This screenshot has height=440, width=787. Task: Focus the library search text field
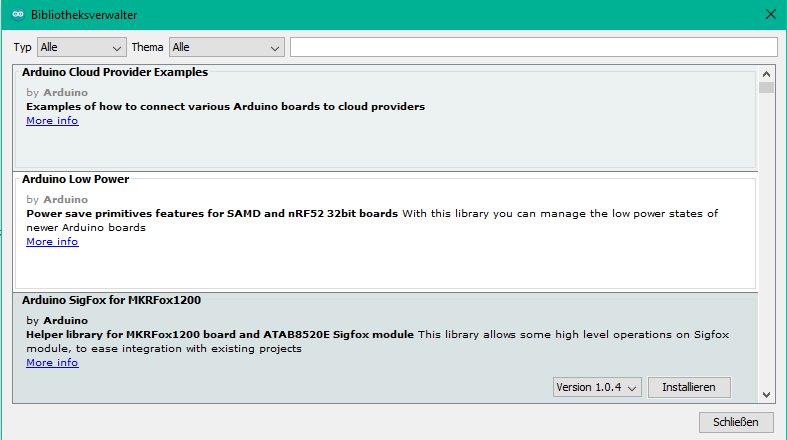pos(534,47)
